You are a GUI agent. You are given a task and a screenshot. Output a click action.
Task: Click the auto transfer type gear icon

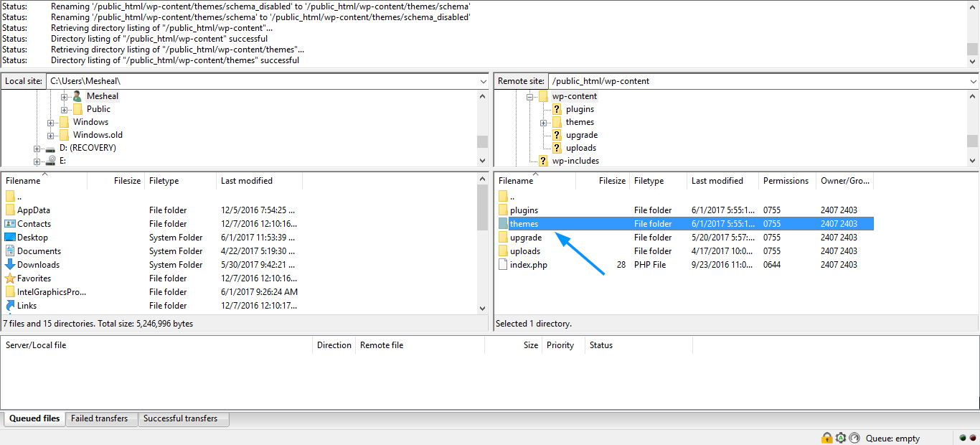click(841, 438)
